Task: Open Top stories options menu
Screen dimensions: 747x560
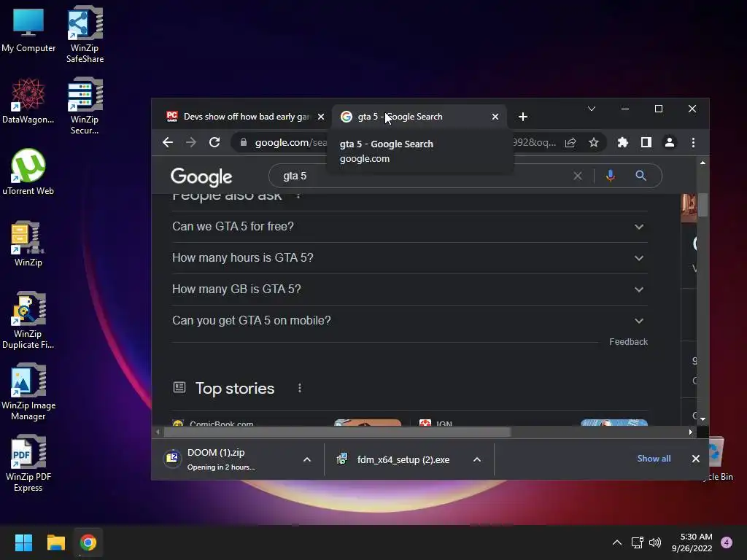Action: pyautogui.click(x=300, y=388)
